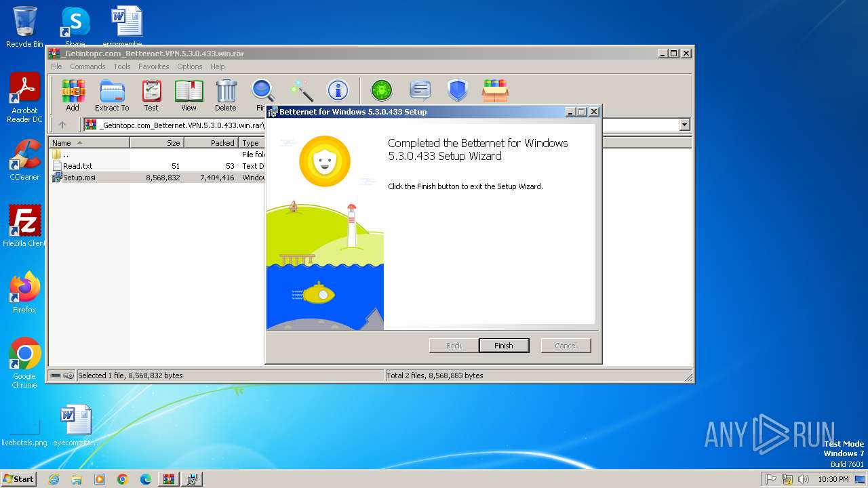Close the Betternet Setup dialog window
The height and width of the screenshot is (488, 868).
point(594,112)
